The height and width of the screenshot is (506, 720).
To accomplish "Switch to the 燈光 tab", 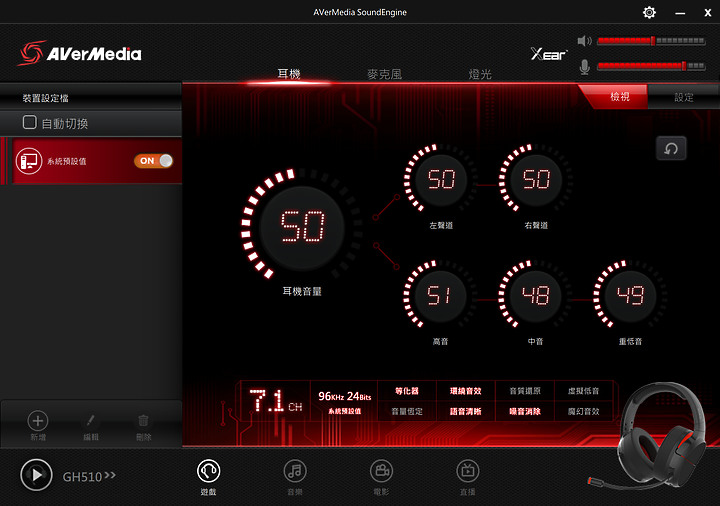I will point(480,74).
